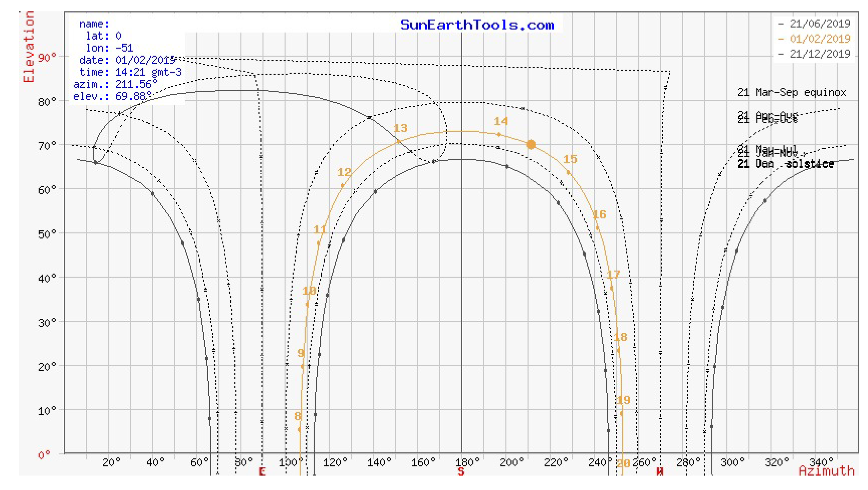Click the large orange current sun position dot
This screenshot has width=868, height=490.
tap(531, 145)
